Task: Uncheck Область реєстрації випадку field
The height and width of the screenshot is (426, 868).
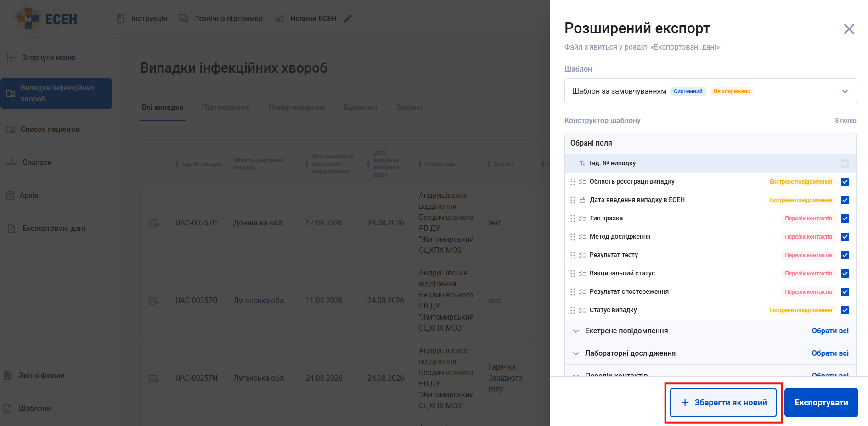Action: click(x=845, y=182)
